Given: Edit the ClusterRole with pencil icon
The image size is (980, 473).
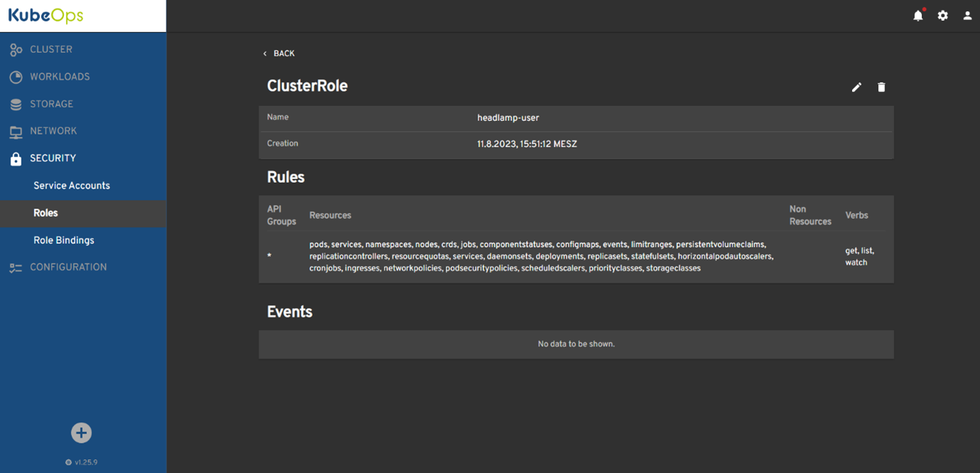Looking at the screenshot, I should (x=856, y=87).
